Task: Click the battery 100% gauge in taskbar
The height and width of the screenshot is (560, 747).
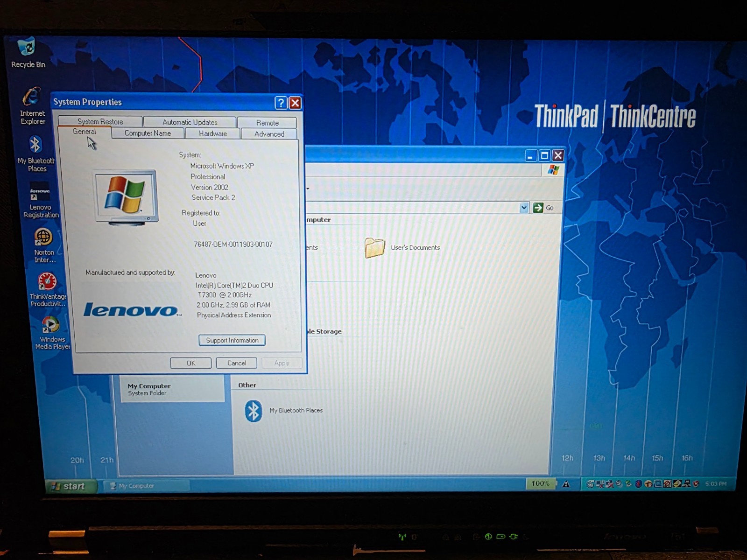Action: (540, 483)
